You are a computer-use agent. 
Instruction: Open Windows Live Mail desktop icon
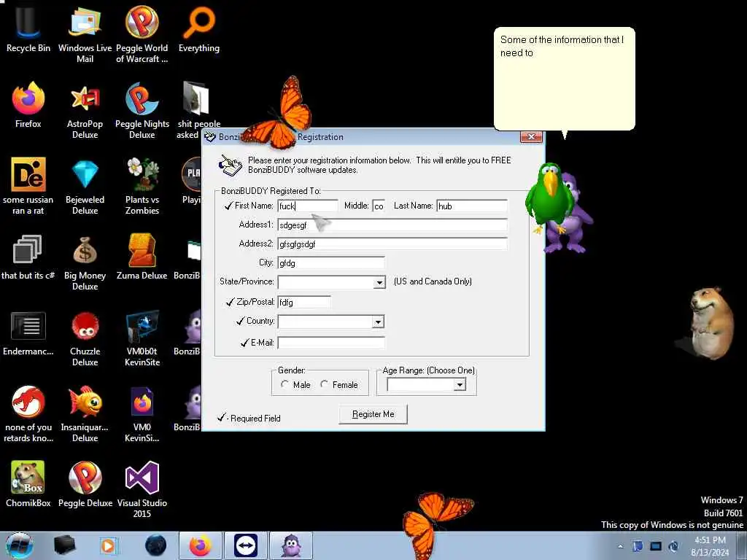point(85,34)
